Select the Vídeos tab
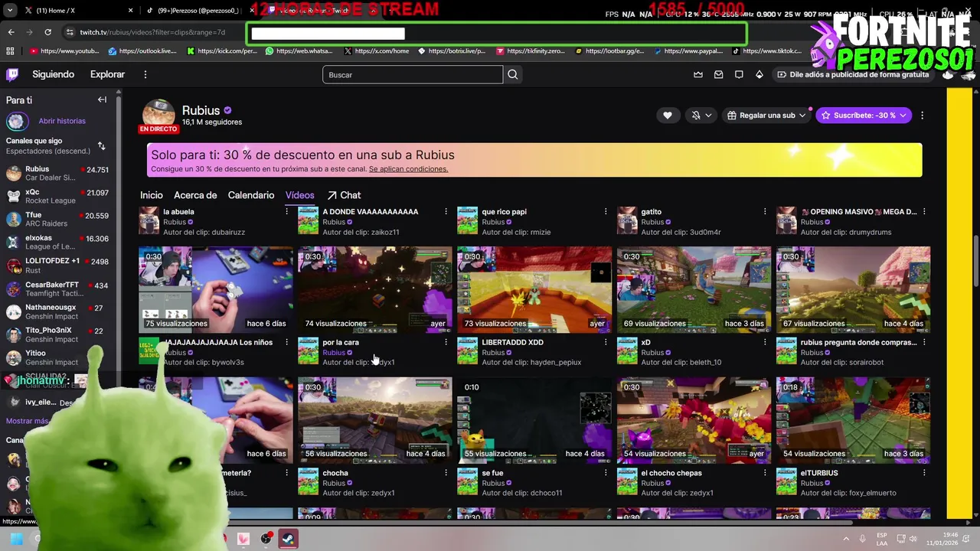 point(300,195)
